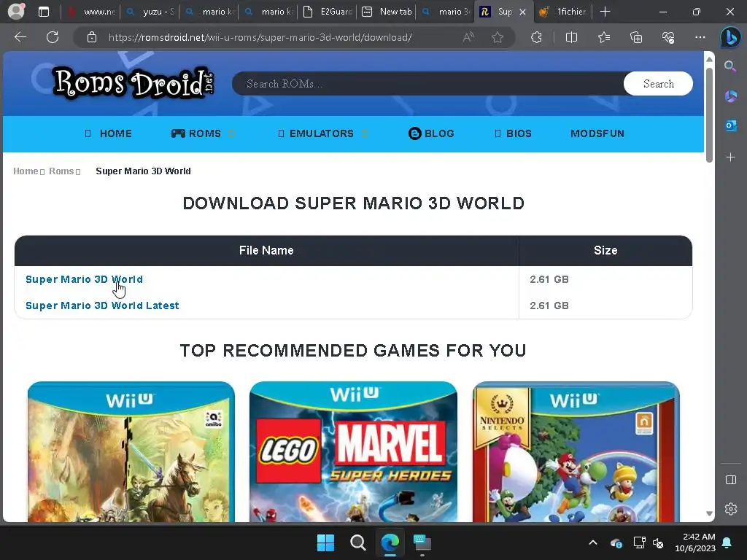The height and width of the screenshot is (560, 747).
Task: Close the current Sup tab
Action: [x=522, y=12]
